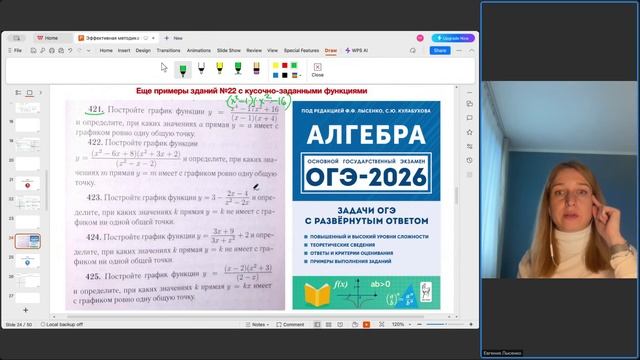Click the Undo arrow icon
The image size is (640, 360).
coord(70,51)
